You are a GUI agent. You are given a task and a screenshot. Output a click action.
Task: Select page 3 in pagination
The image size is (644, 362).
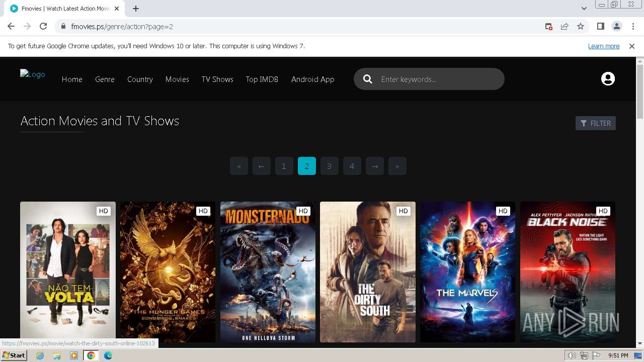coord(330,166)
